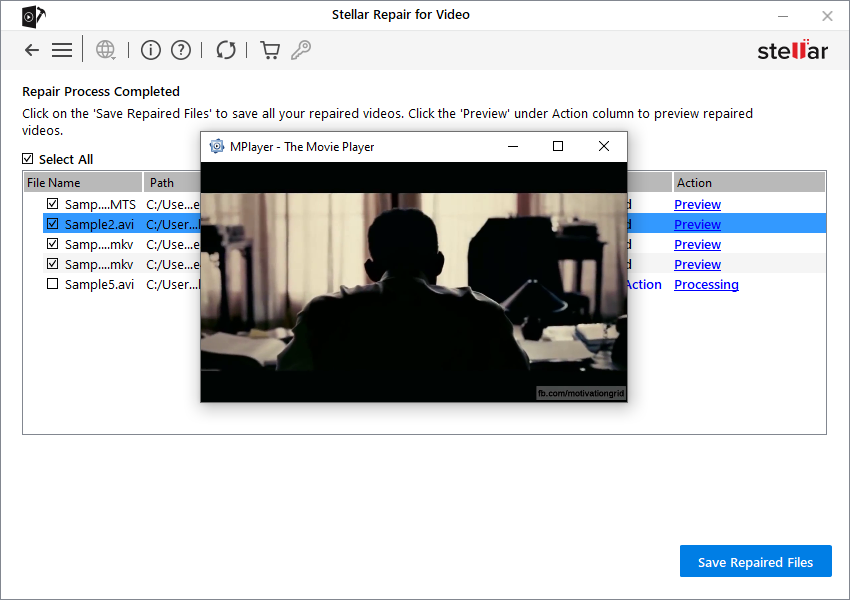Click the activation key icon
This screenshot has height=600, width=850.
click(x=301, y=50)
